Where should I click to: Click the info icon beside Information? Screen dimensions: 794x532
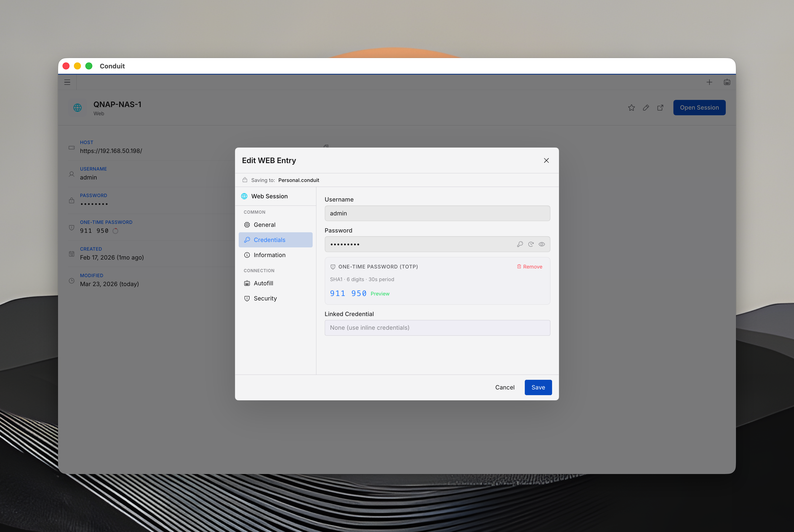tap(247, 255)
